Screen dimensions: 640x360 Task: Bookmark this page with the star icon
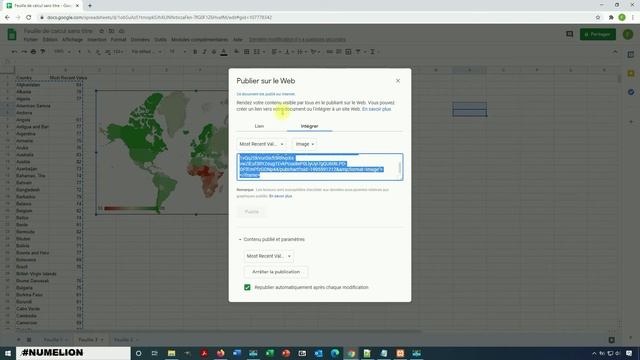coord(598,18)
